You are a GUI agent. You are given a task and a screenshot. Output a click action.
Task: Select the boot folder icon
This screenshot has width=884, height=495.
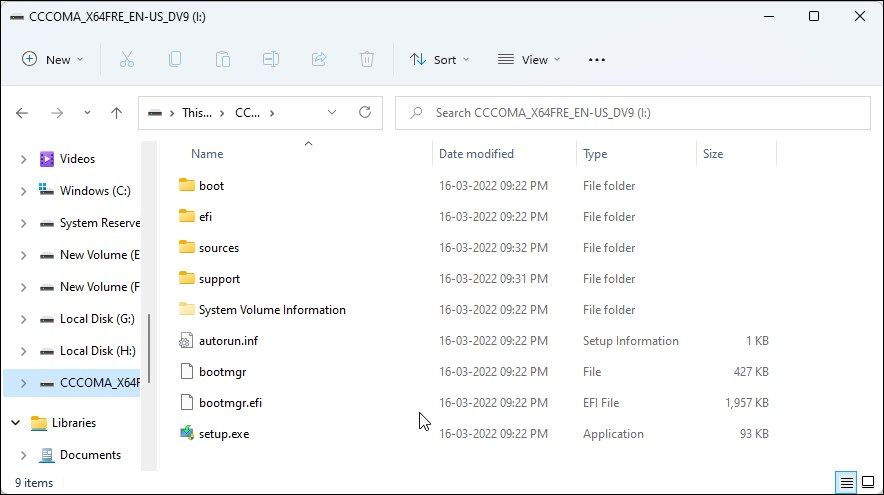(x=187, y=185)
